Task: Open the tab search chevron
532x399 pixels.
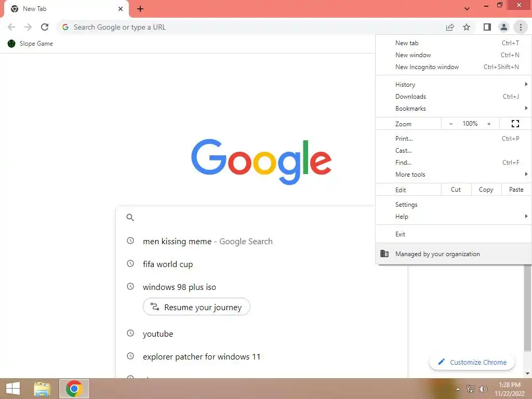Action: coord(467,9)
